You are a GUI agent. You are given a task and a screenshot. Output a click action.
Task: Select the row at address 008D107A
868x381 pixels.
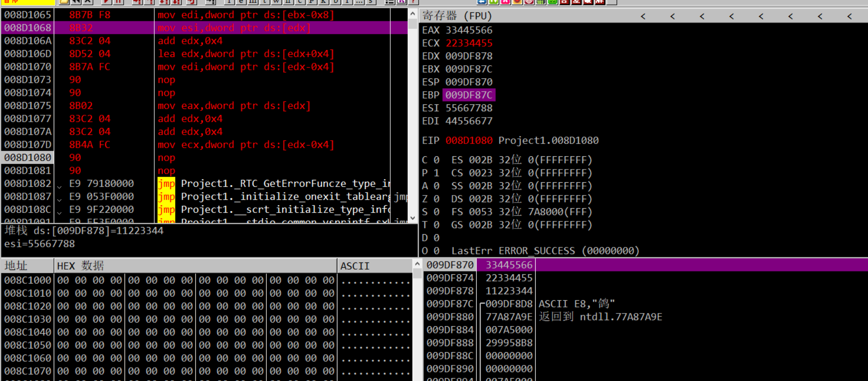(x=204, y=132)
